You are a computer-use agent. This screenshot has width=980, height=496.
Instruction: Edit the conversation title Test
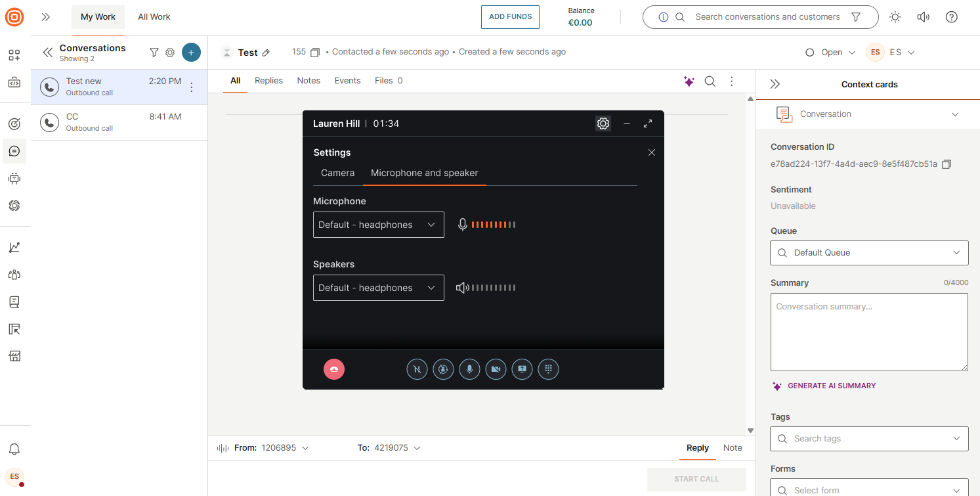coord(266,53)
